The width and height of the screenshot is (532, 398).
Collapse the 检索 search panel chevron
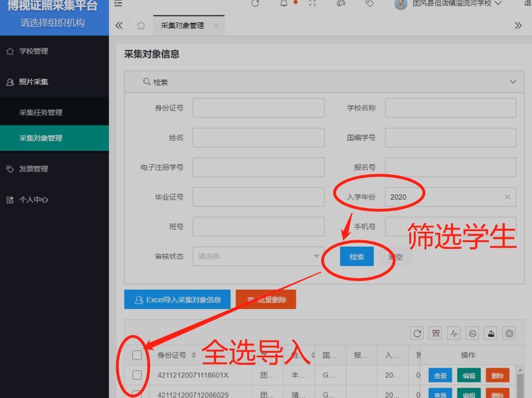513,81
